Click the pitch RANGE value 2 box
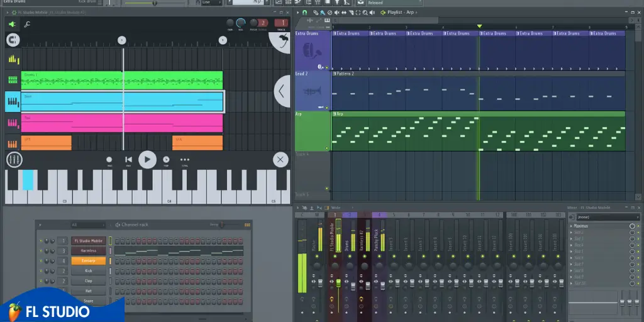The height and width of the screenshot is (322, 644). [264, 23]
